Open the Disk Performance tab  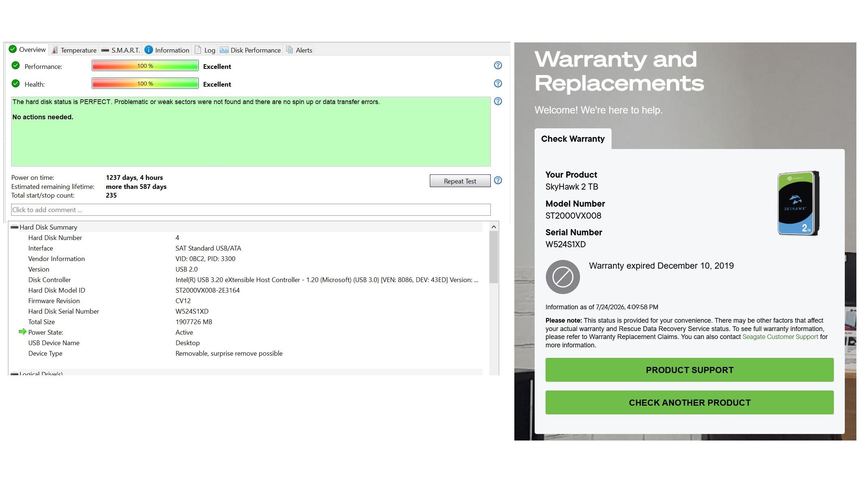250,50
